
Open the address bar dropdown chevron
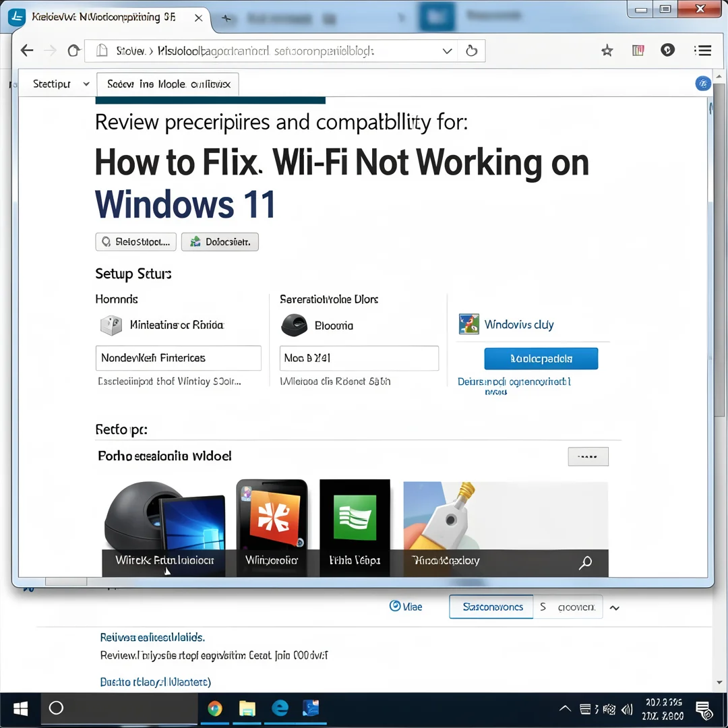[x=447, y=51]
